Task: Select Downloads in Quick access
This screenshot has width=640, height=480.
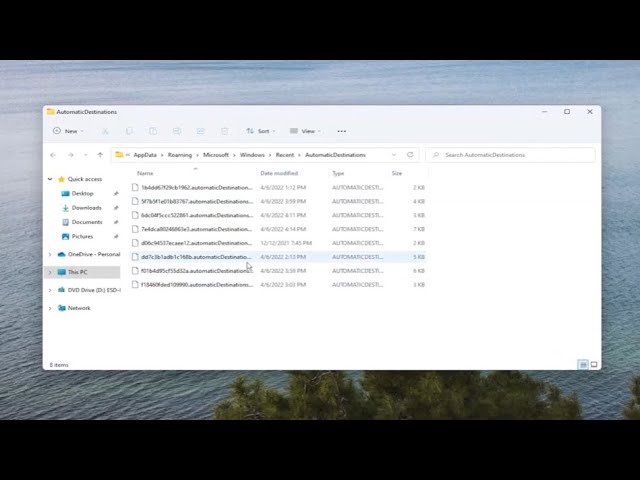Action: 87,208
